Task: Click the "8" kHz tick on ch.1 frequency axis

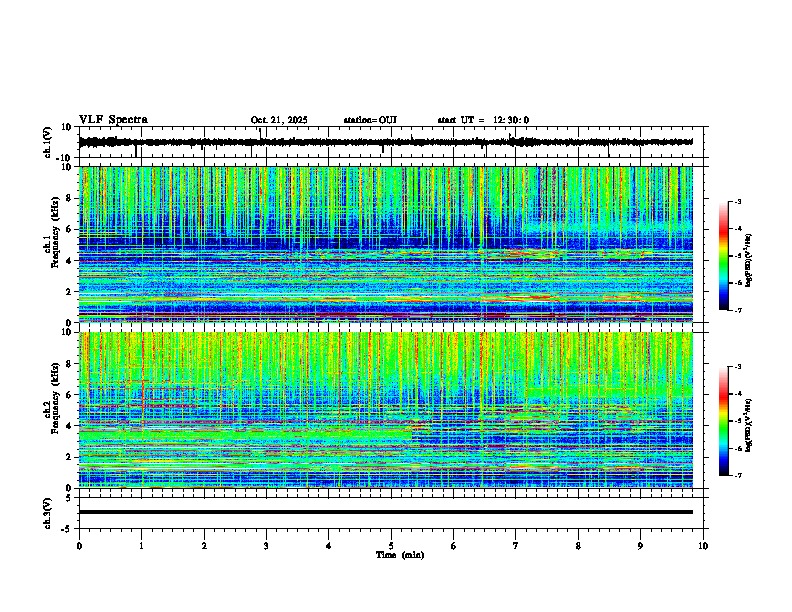Action: (69, 198)
